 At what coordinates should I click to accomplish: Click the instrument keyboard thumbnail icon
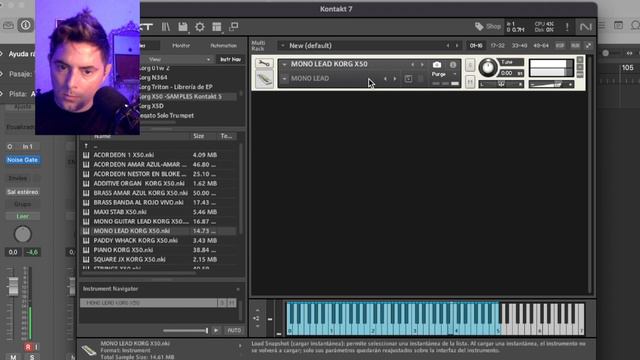tap(264, 78)
